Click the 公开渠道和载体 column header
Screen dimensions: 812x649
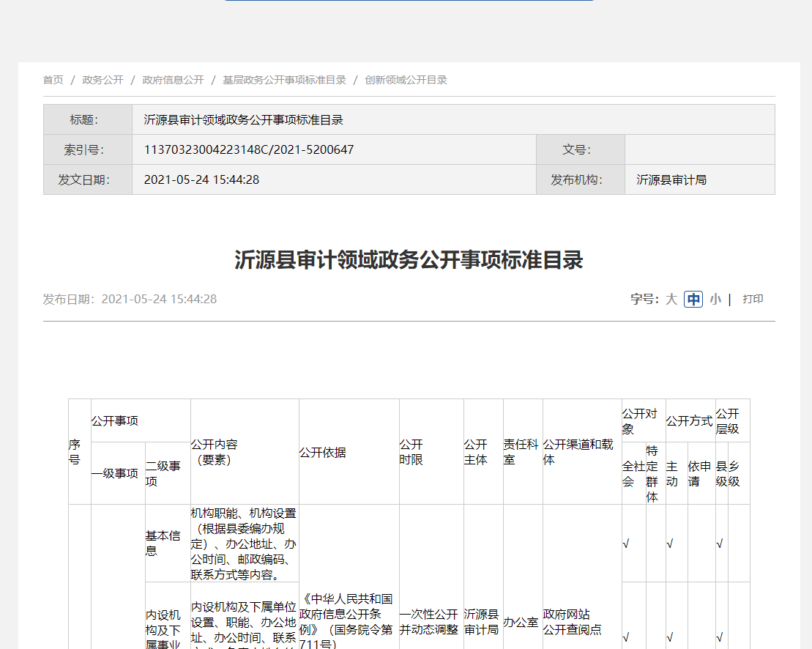click(578, 452)
